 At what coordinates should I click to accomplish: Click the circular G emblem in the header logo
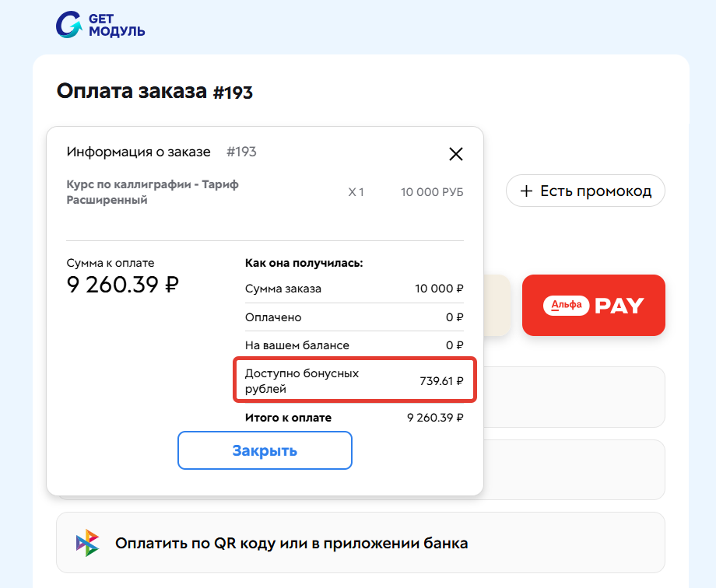click(68, 25)
